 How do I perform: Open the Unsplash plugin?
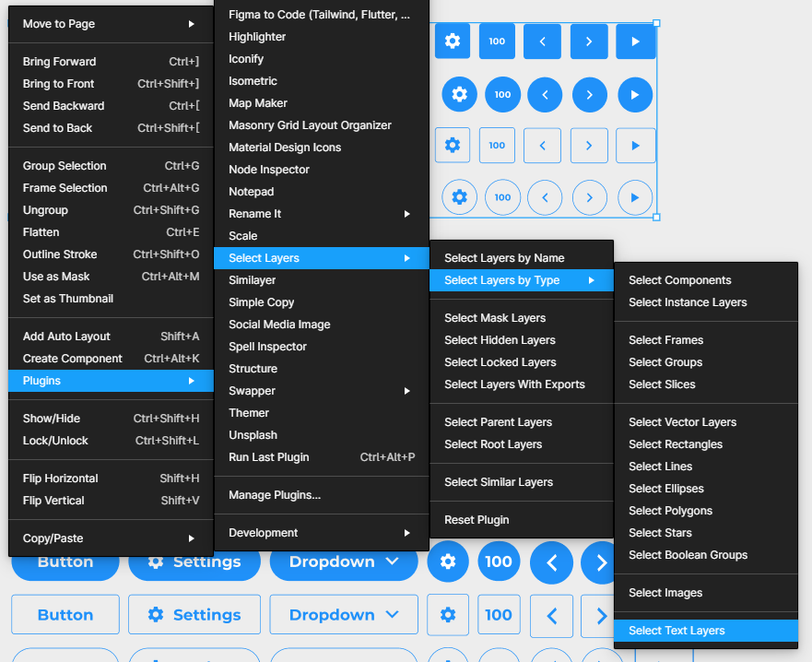pyautogui.click(x=322, y=435)
